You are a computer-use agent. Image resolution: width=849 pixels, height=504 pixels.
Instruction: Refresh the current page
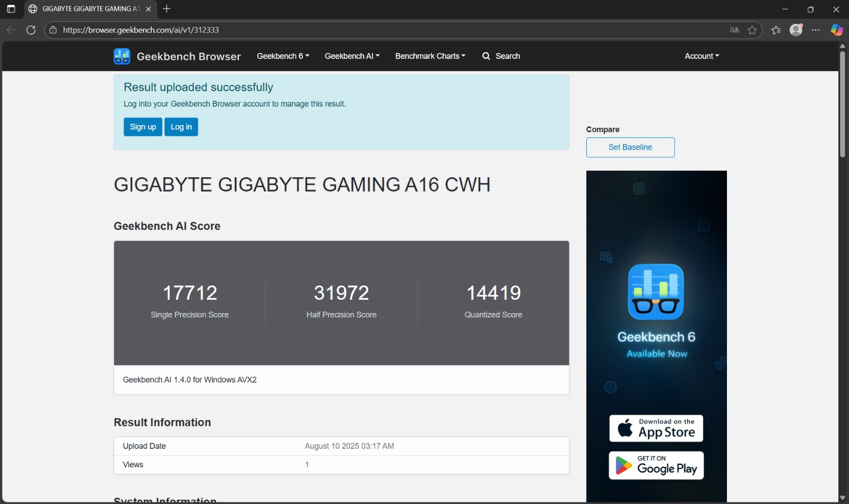pyautogui.click(x=31, y=30)
